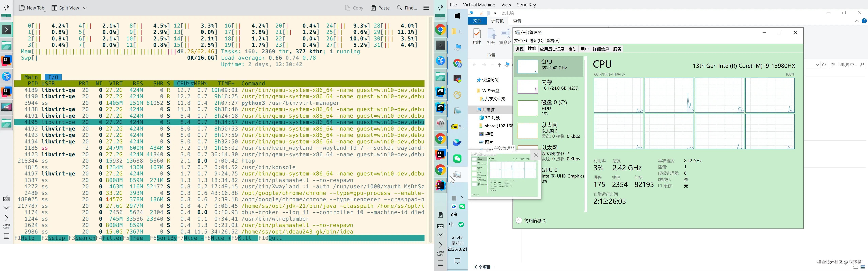Switch to the 进程 tab in Task Manager
Image resolution: width=868 pixels, height=271 pixels.
pos(519,49)
